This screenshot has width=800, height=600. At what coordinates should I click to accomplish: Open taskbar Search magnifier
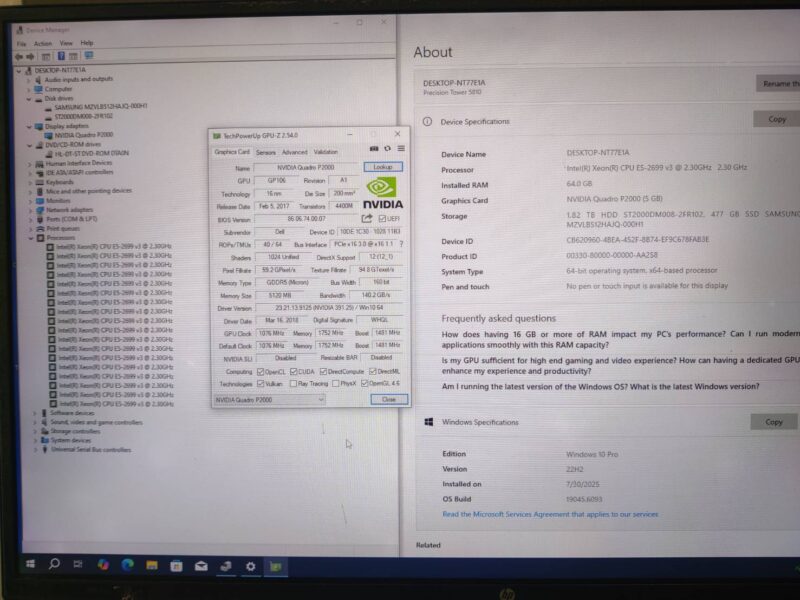[54, 564]
